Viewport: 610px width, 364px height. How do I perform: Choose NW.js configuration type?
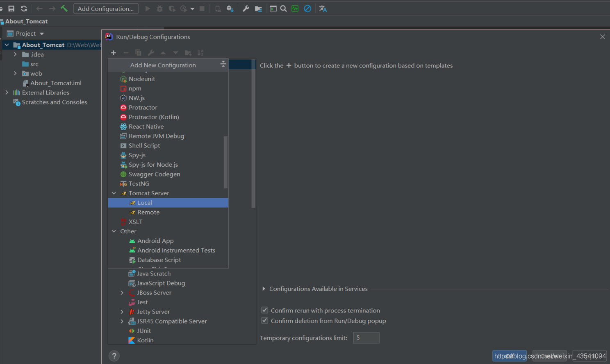click(168, 98)
